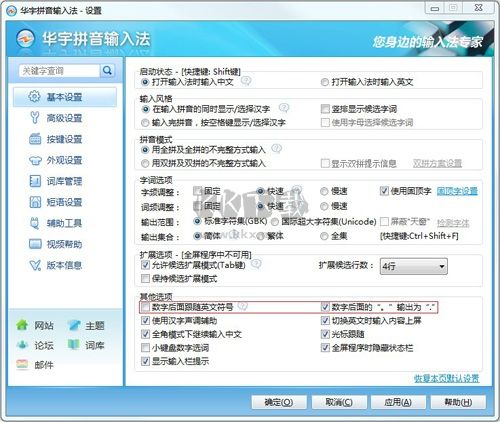Screen dimensions: 500x422
Task: Select 固定 for 词频调整
Action: [x=198, y=206]
